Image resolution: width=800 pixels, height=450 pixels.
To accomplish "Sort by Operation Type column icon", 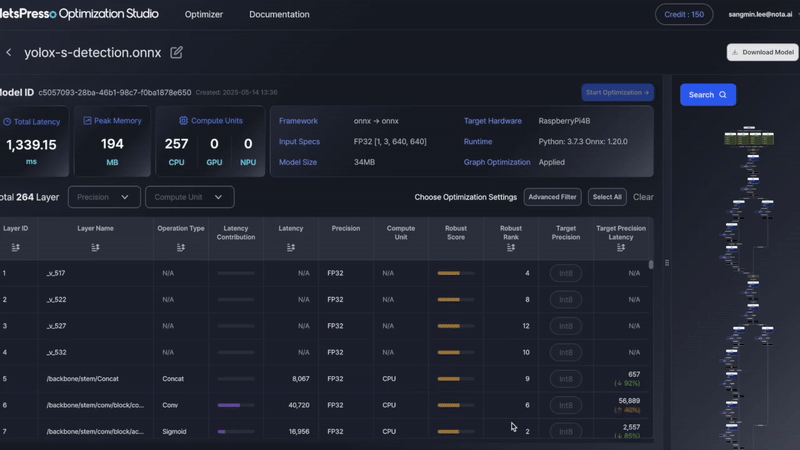I will click(181, 247).
